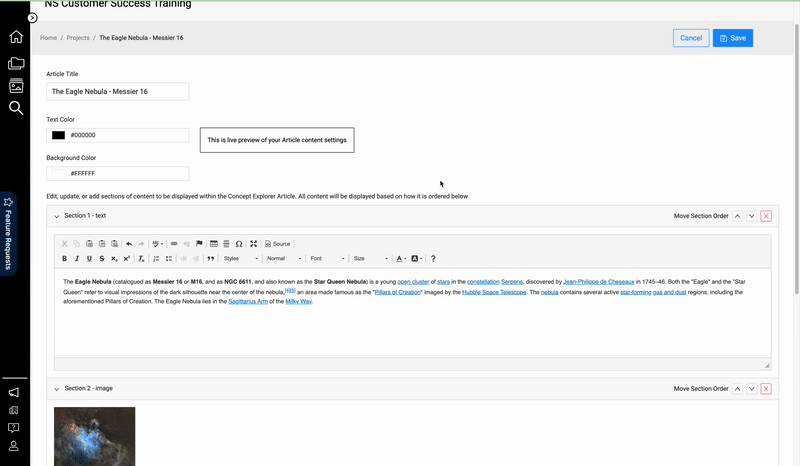Save the article
The height and width of the screenshot is (466, 800).
pos(732,38)
